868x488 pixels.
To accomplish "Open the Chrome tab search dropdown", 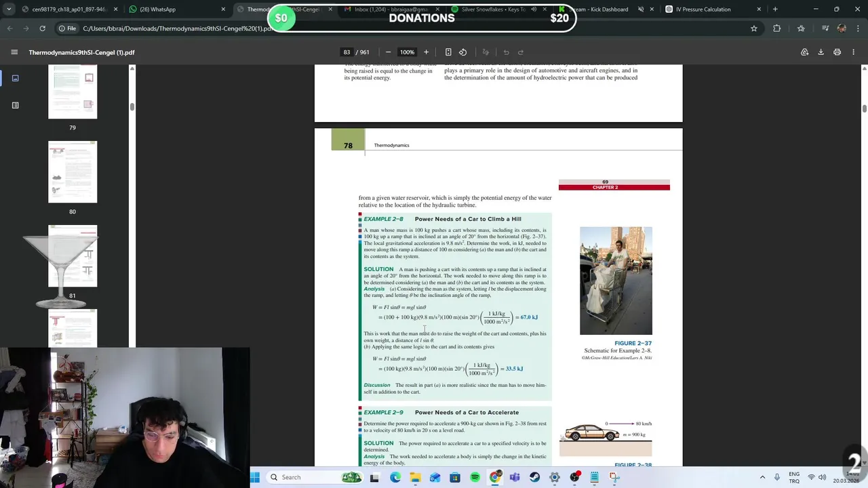I will pyautogui.click(x=9, y=9).
